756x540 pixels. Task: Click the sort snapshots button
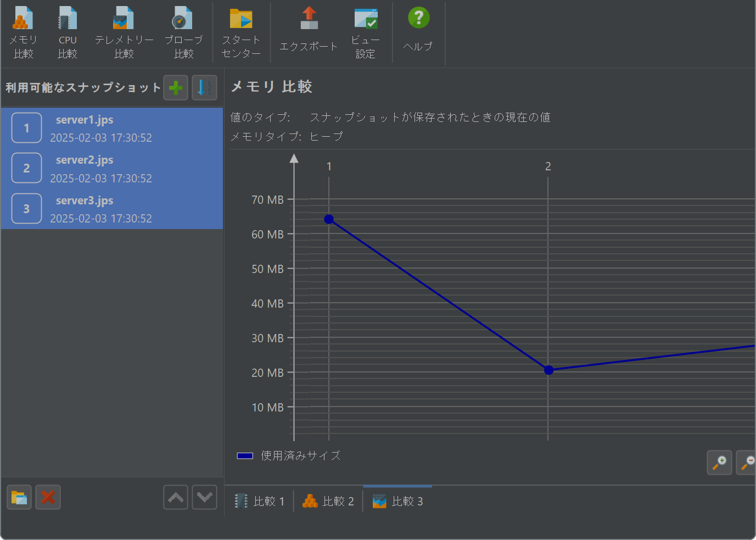204,88
